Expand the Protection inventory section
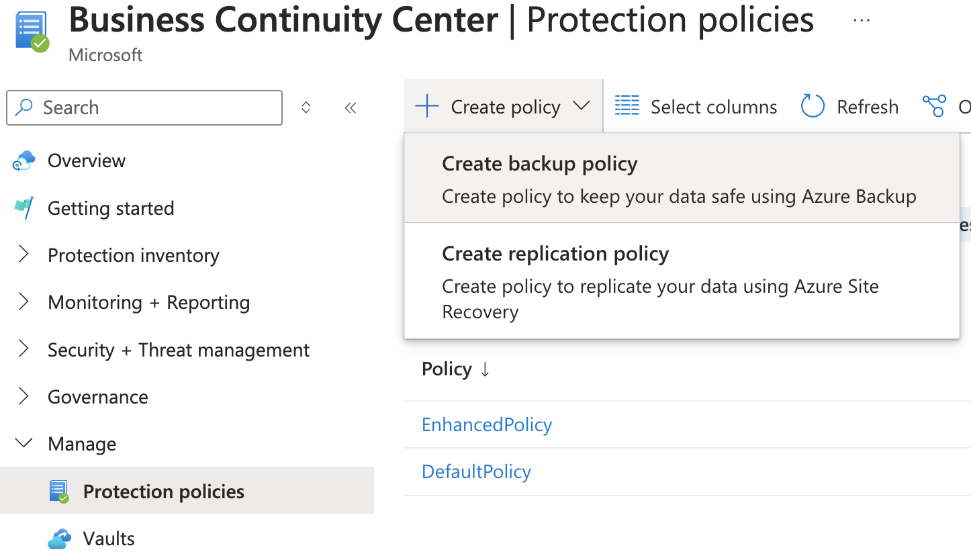This screenshot has width=971, height=560. click(x=24, y=255)
